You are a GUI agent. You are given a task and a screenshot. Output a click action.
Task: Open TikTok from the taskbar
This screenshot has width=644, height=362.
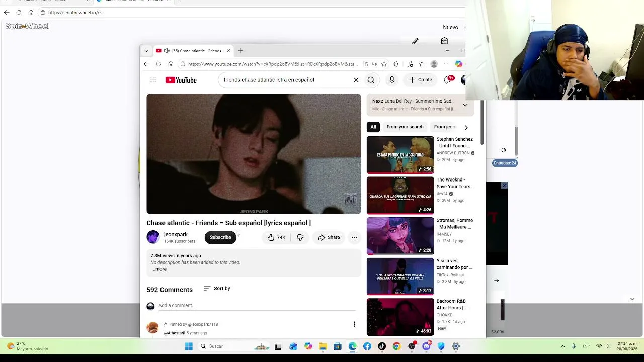pos(382,346)
